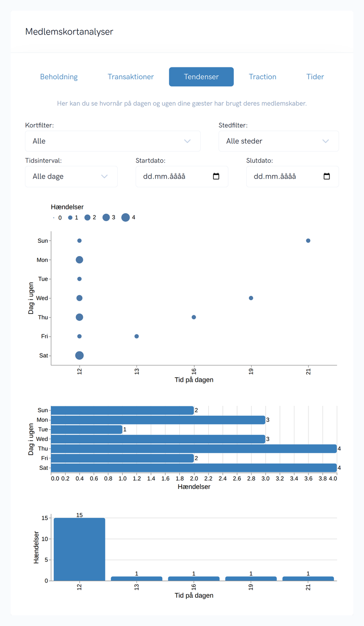This screenshot has width=364, height=626.
Task: Expand the Kortfilter dropdown showing Alle
Action: click(113, 141)
